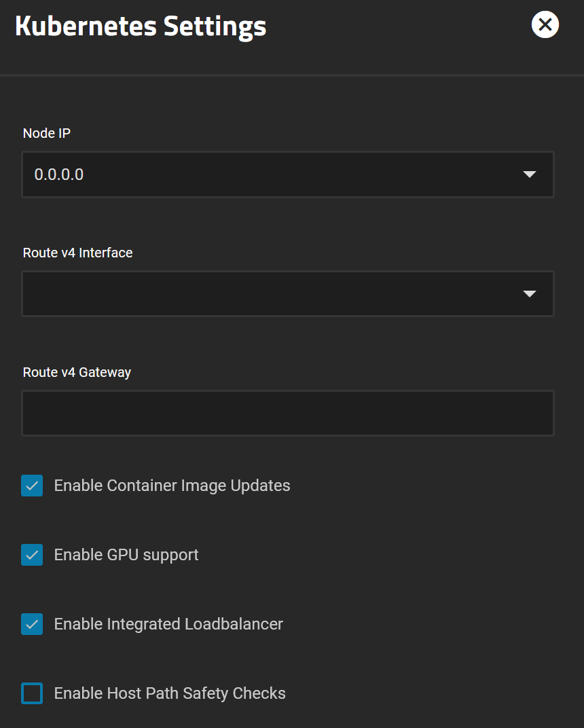Disable the Enable GPU support checkbox
The height and width of the screenshot is (728, 584).
tap(32, 555)
